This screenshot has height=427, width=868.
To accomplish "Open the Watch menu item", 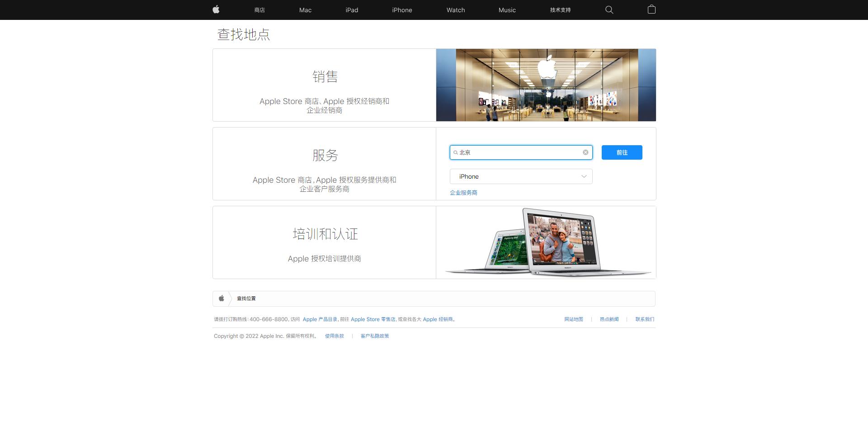I will click(456, 10).
